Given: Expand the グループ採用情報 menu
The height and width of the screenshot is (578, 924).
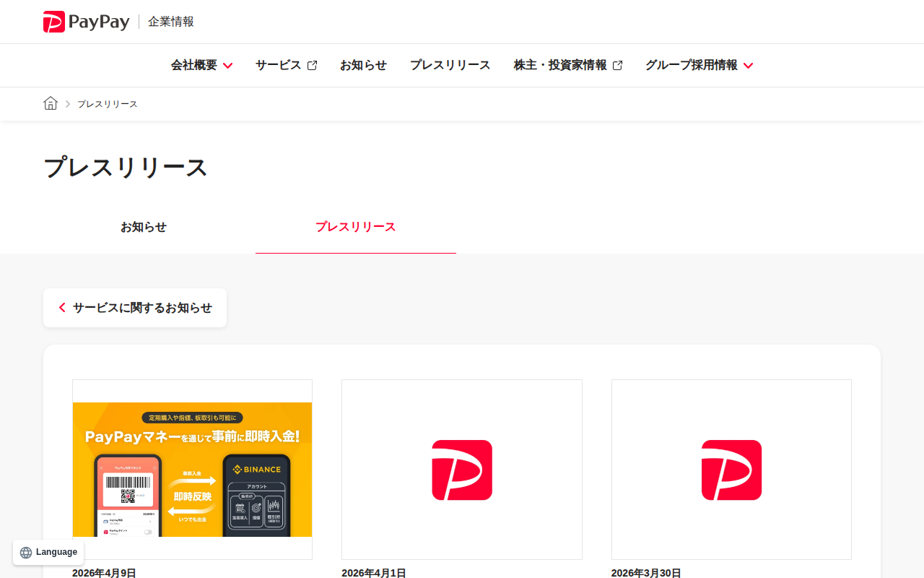Looking at the screenshot, I should tap(699, 65).
